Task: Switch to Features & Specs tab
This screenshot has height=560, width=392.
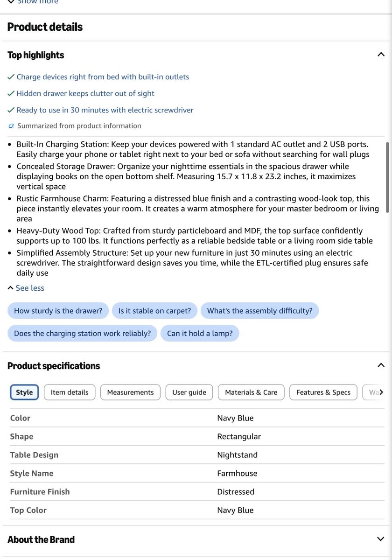Action: click(x=323, y=392)
